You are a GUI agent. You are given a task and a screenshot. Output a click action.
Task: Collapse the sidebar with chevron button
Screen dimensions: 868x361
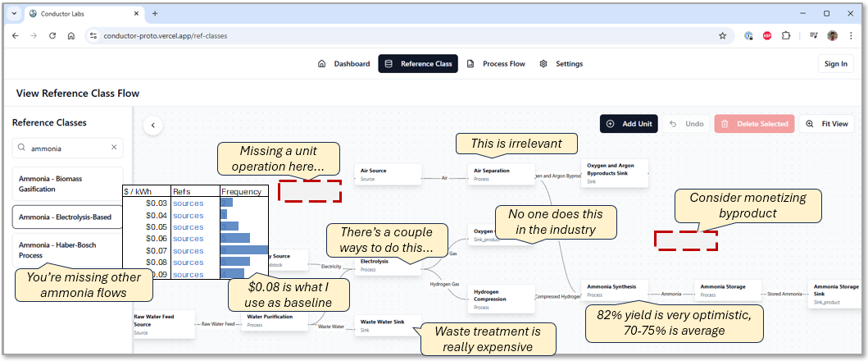coord(152,126)
